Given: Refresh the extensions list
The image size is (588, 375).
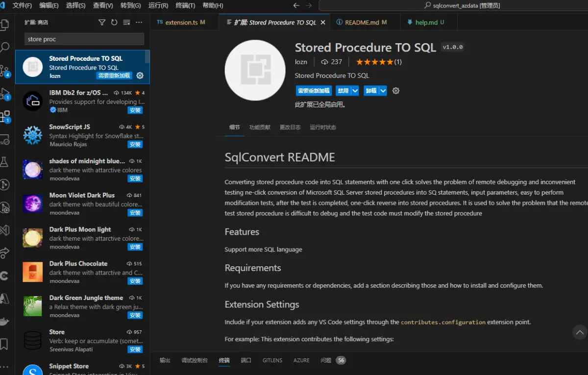Looking at the screenshot, I should (114, 22).
